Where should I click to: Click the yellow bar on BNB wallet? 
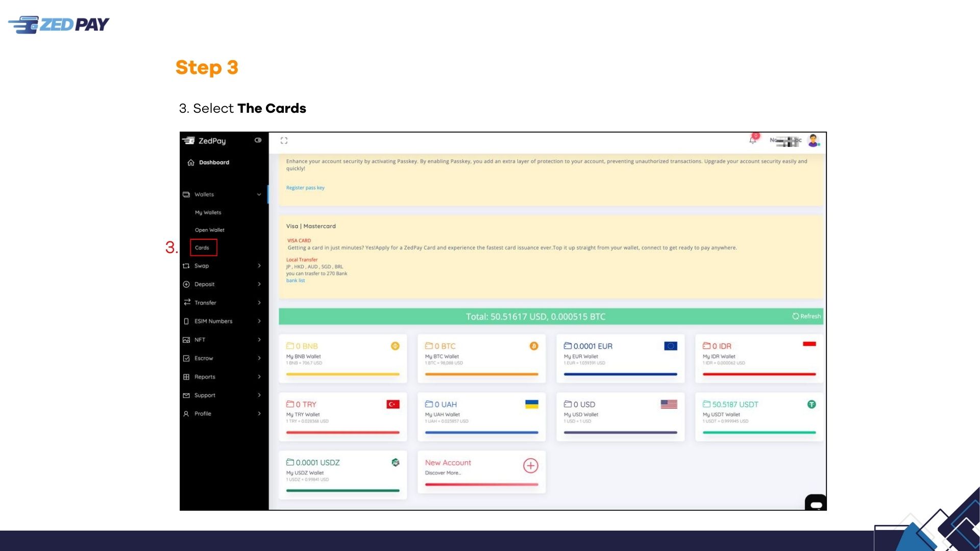[343, 374]
